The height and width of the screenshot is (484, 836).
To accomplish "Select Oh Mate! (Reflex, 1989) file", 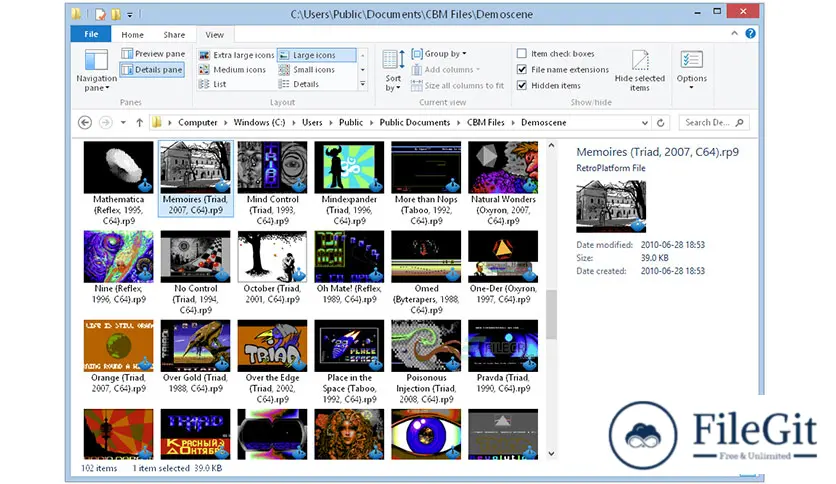I will click(x=349, y=268).
